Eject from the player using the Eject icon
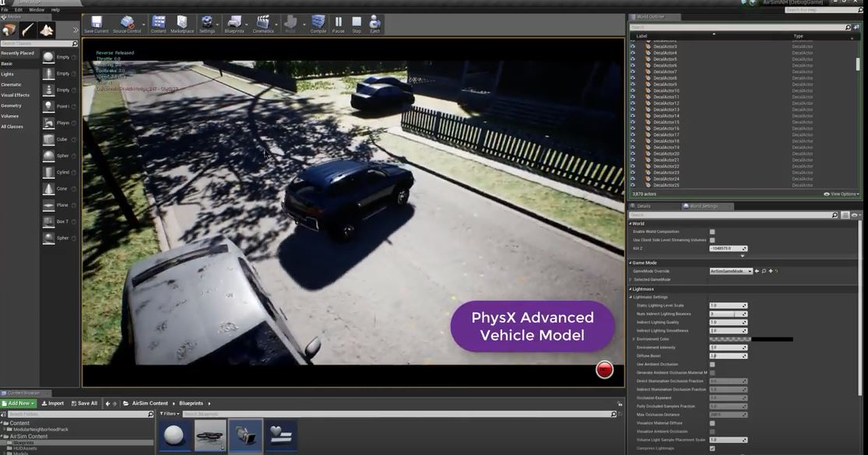Image resolution: width=868 pixels, height=455 pixels. click(373, 23)
